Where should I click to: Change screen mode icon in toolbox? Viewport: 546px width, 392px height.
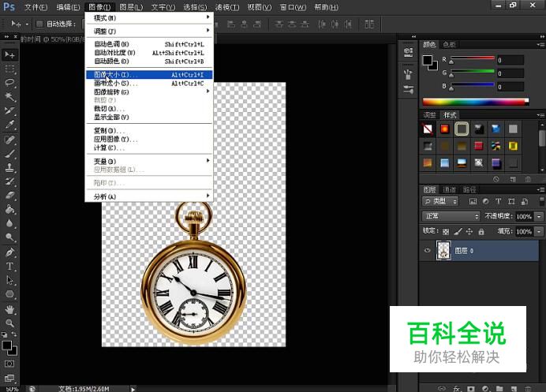click(x=9, y=378)
